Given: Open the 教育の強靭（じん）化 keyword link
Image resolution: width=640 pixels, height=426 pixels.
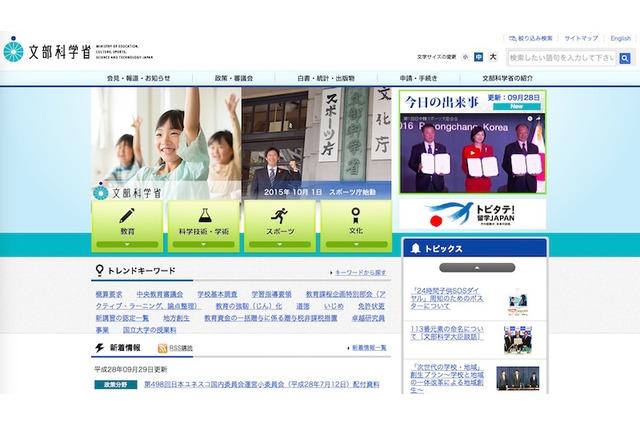Looking at the screenshot, I should pos(249,306).
